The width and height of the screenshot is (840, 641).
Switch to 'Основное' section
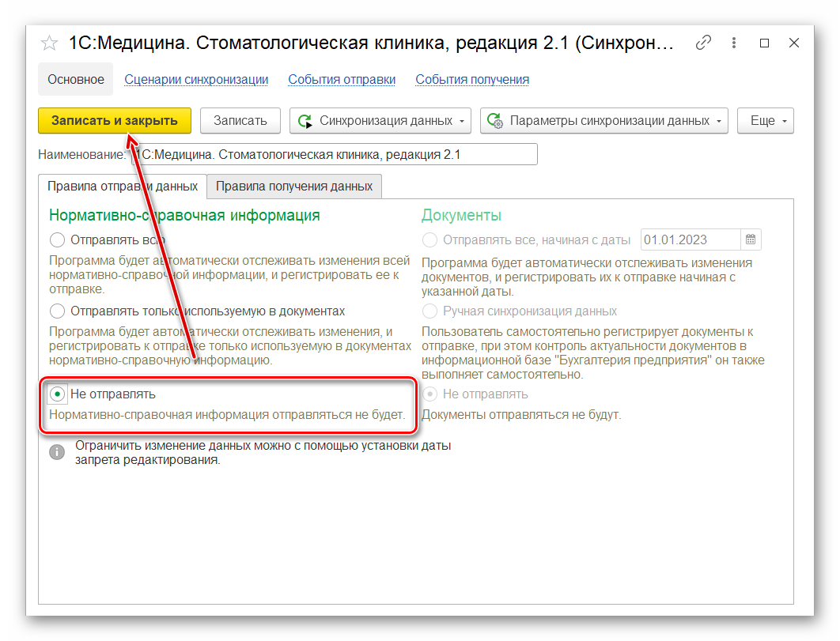pyautogui.click(x=75, y=79)
